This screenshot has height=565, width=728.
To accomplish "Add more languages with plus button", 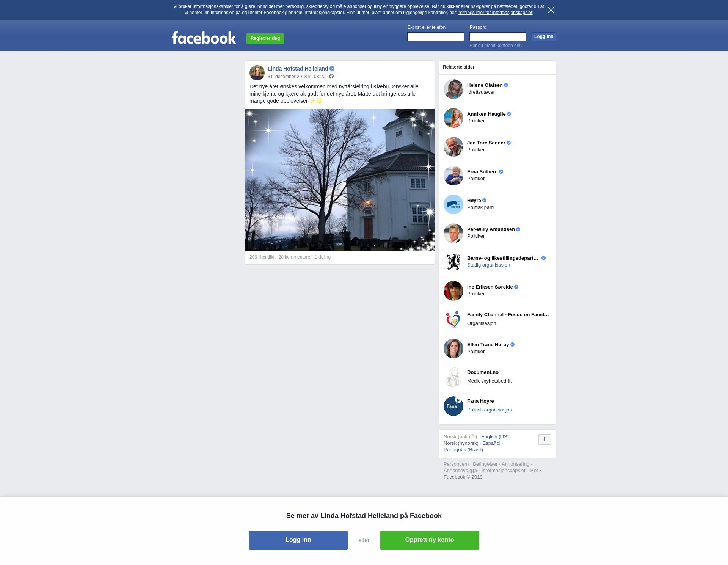I will (545, 439).
